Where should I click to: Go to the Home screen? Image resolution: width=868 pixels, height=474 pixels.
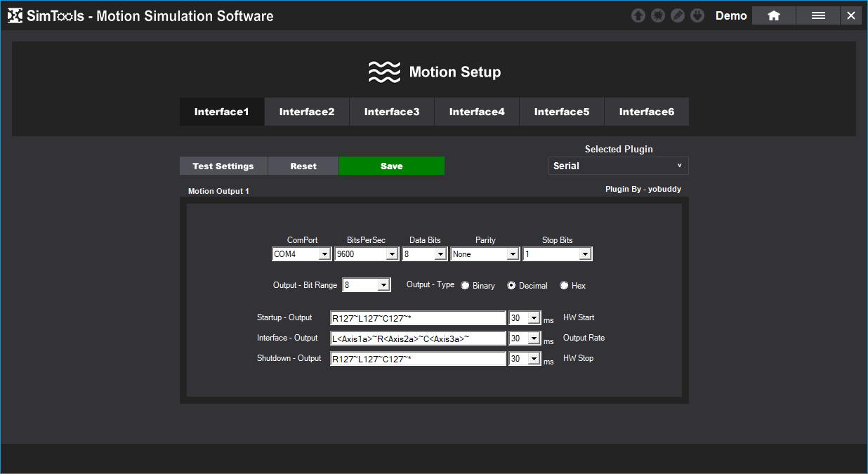click(773, 15)
